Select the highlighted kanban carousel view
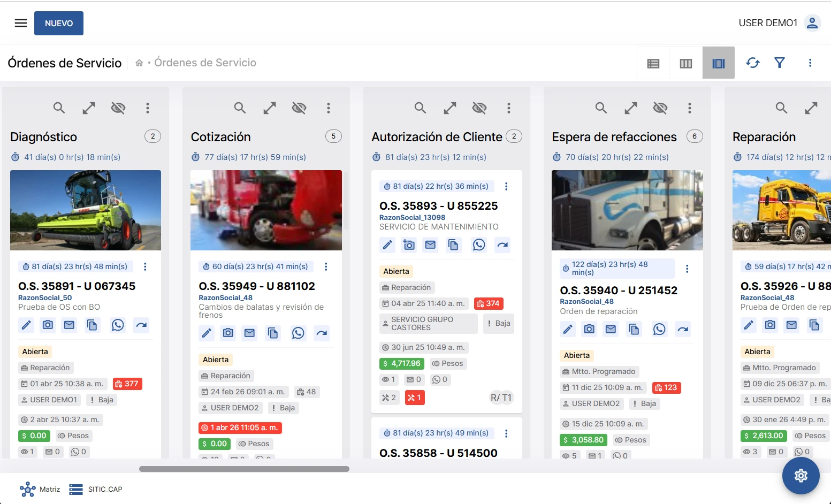The height and width of the screenshot is (504, 831). pos(719,63)
